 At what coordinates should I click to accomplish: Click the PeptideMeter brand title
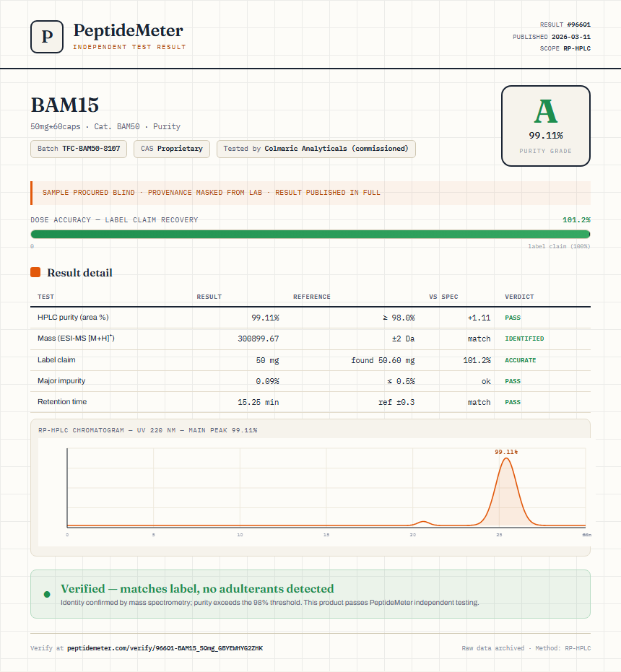point(129,30)
